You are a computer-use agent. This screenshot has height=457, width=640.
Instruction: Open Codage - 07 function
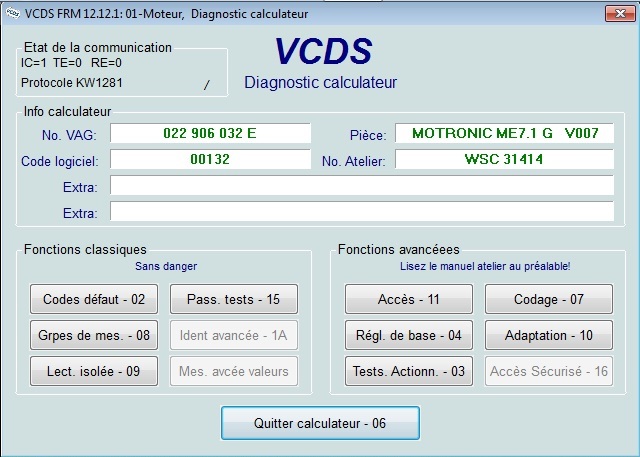(x=549, y=299)
